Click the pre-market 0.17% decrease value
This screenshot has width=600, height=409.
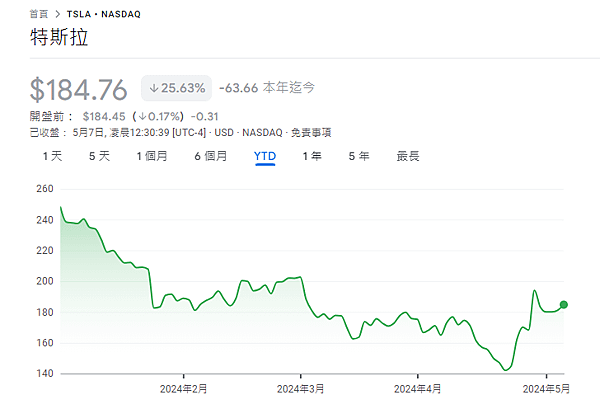click(x=158, y=116)
